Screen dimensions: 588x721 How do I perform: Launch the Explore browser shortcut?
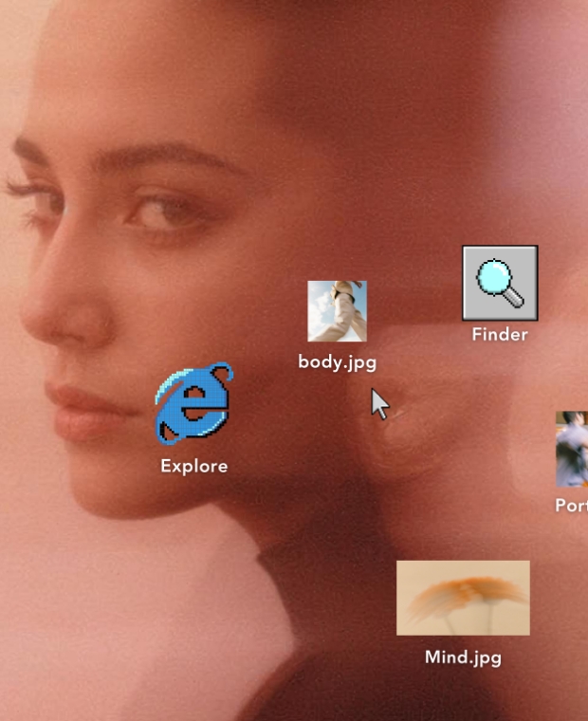click(193, 404)
